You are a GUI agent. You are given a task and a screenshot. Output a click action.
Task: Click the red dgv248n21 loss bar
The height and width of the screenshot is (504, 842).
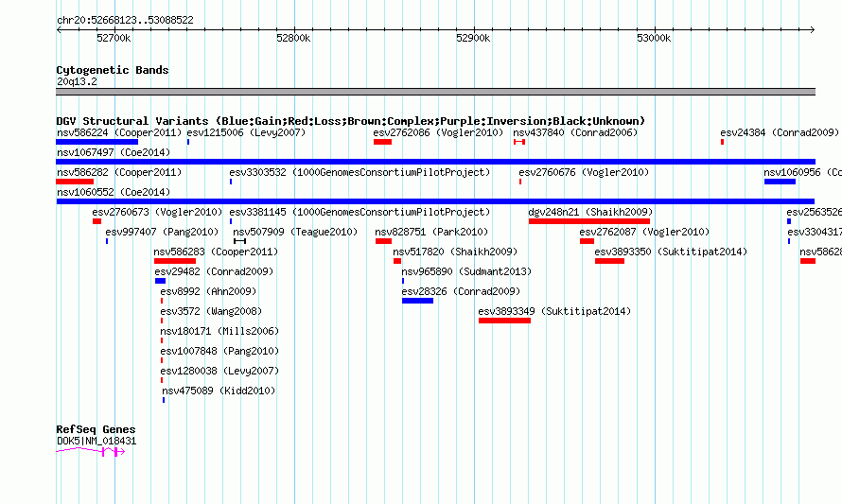pyautogui.click(x=589, y=221)
